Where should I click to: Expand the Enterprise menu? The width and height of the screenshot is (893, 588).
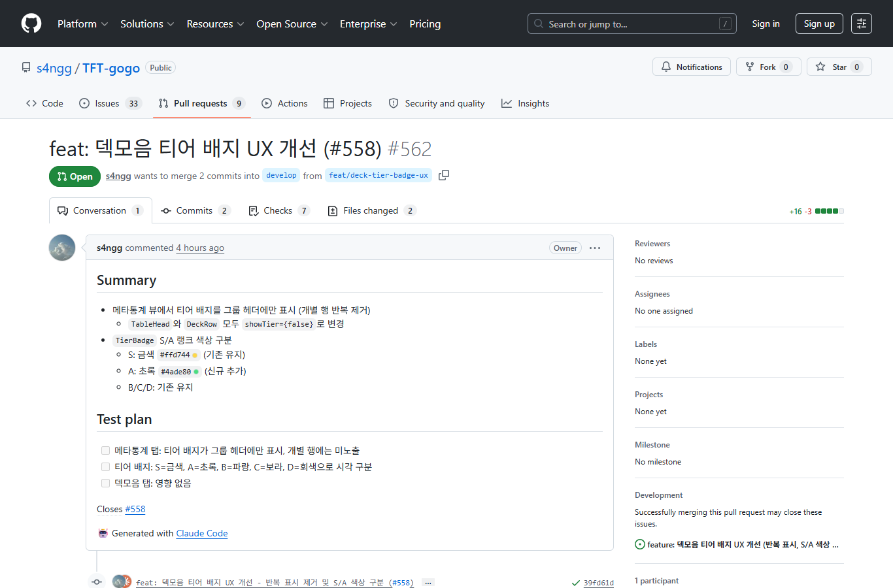point(368,24)
